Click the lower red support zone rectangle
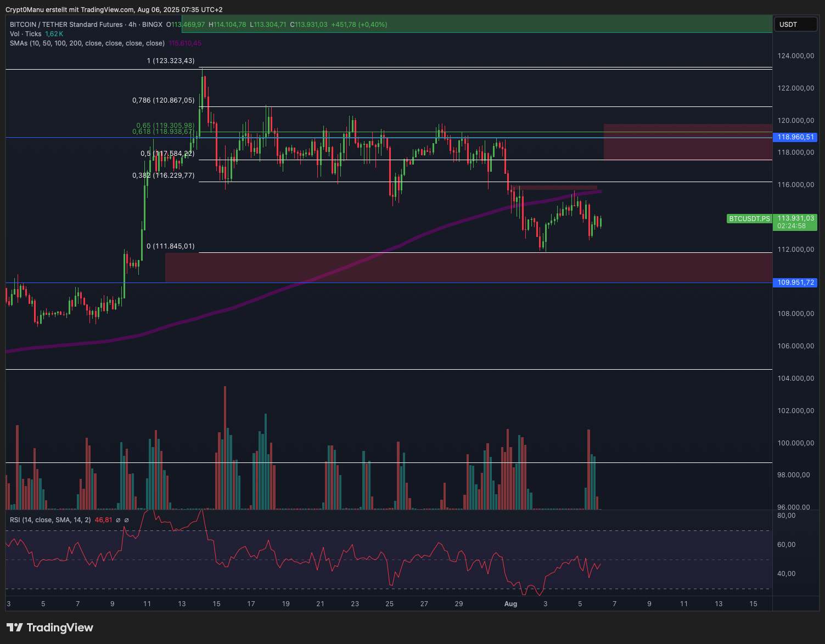 pyautogui.click(x=467, y=268)
